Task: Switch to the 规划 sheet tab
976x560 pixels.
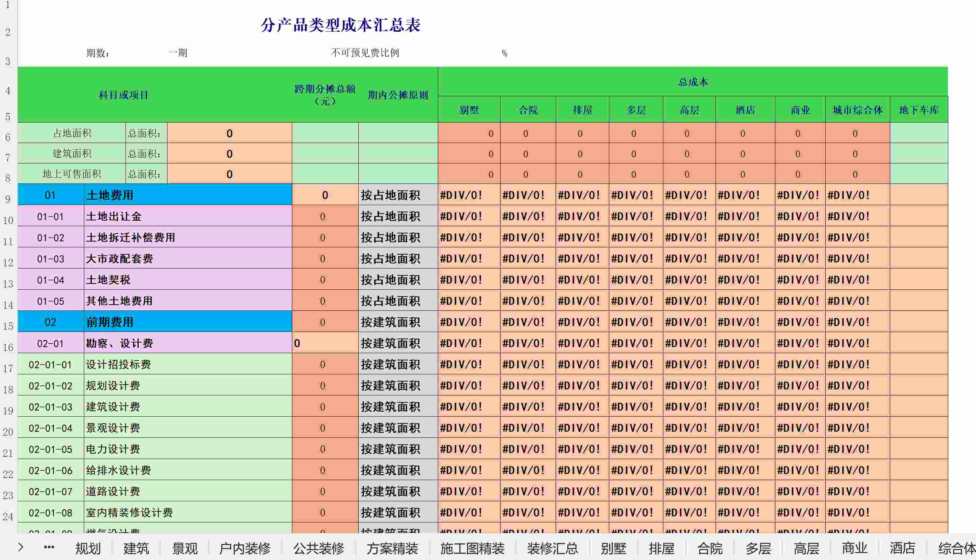Action: coord(88,548)
